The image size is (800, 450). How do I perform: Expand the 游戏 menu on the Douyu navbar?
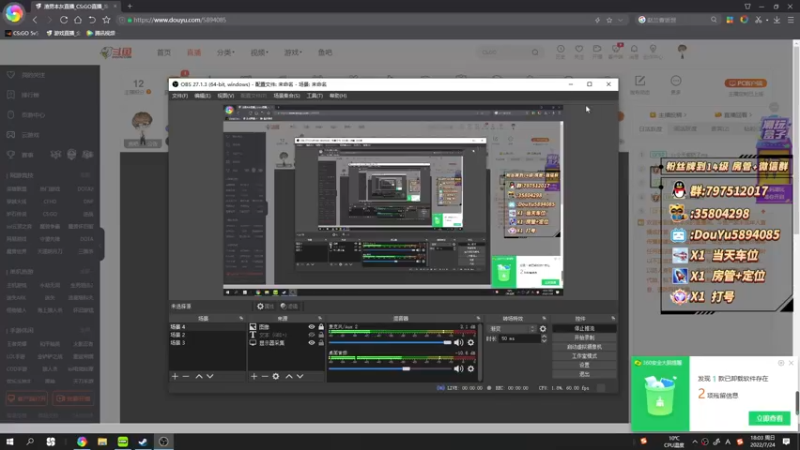pyautogui.click(x=293, y=53)
